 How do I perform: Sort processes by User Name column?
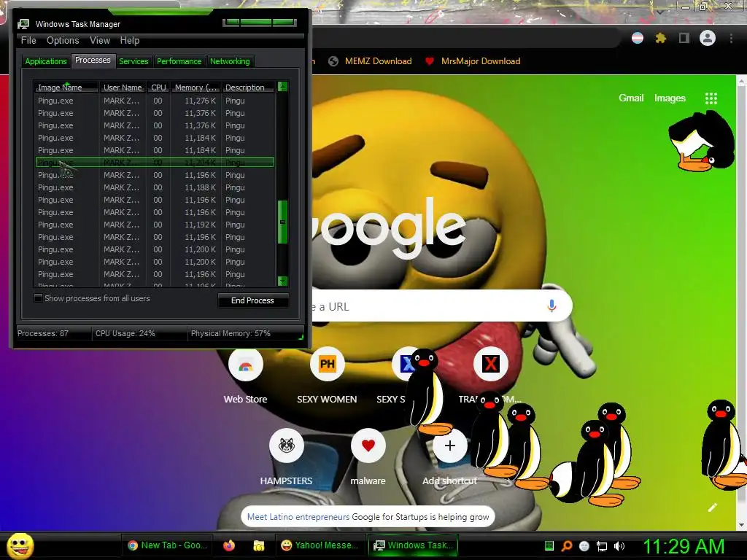[x=123, y=87]
